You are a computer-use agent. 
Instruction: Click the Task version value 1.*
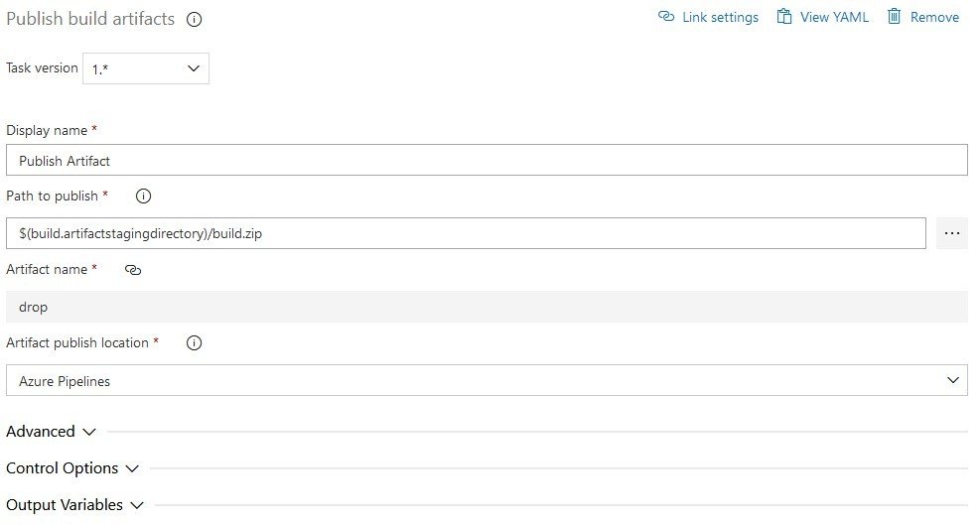pos(100,69)
